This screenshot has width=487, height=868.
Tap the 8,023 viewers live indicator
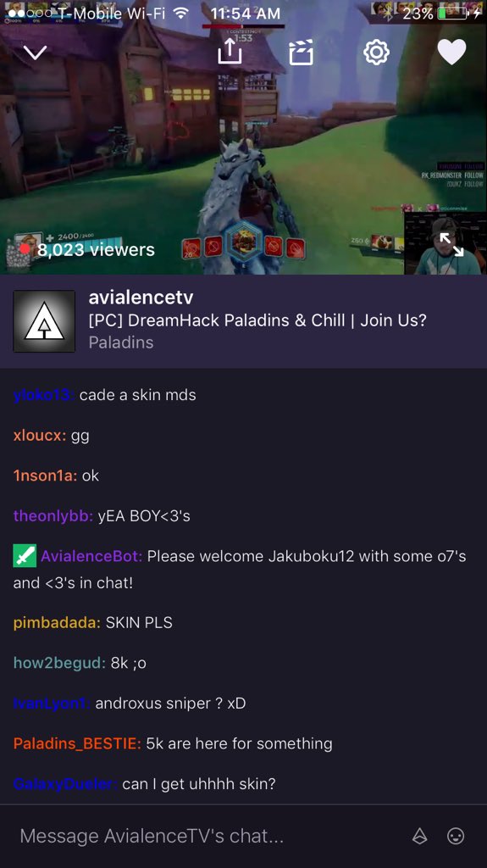(x=87, y=250)
